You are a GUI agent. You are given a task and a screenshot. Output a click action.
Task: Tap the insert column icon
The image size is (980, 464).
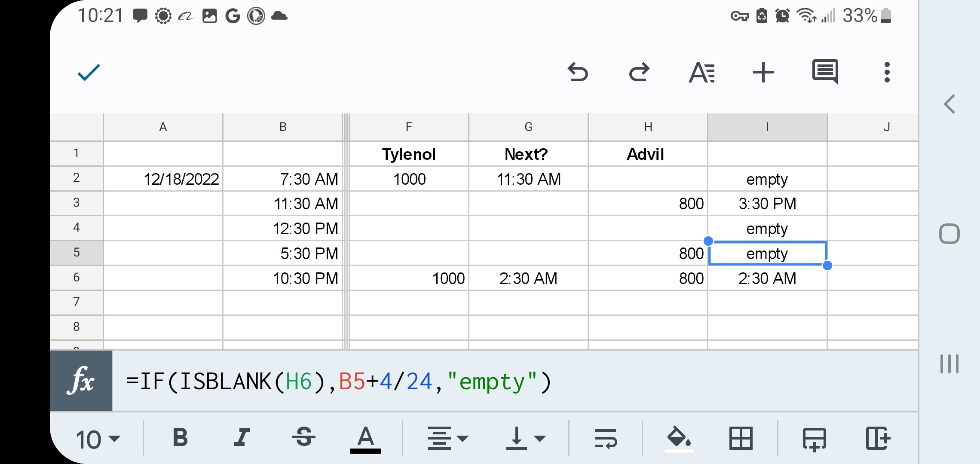tap(878, 438)
